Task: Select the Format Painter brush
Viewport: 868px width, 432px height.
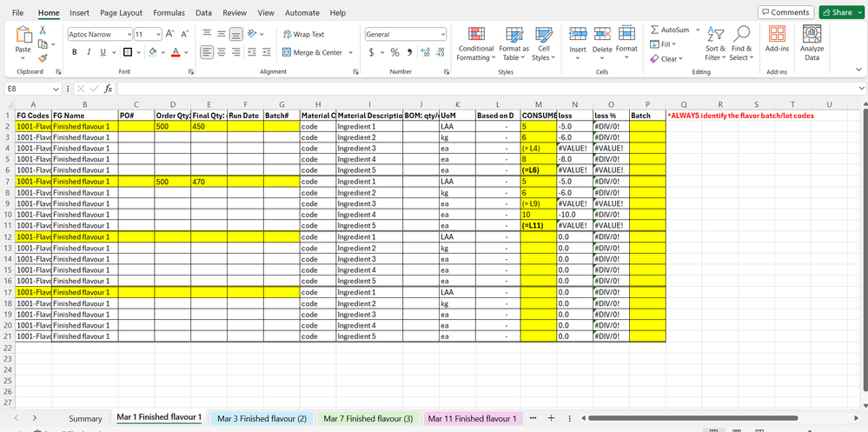Action: [43, 57]
